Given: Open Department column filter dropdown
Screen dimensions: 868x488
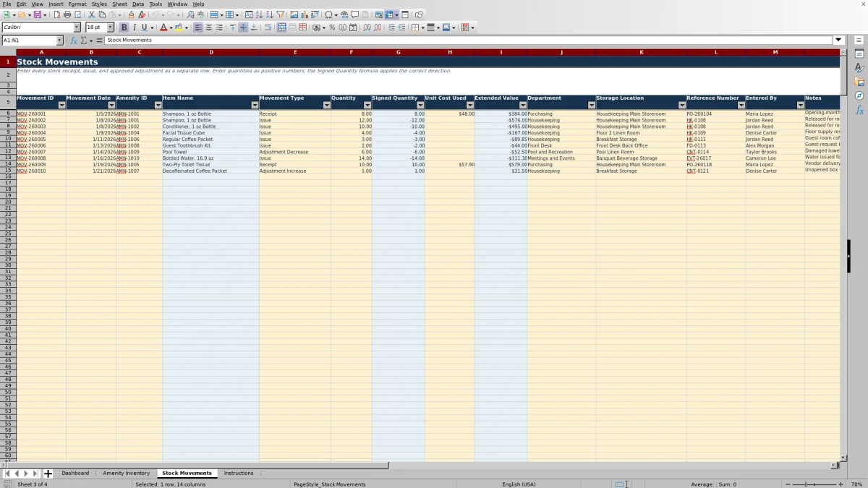Looking at the screenshot, I should click(x=592, y=106).
